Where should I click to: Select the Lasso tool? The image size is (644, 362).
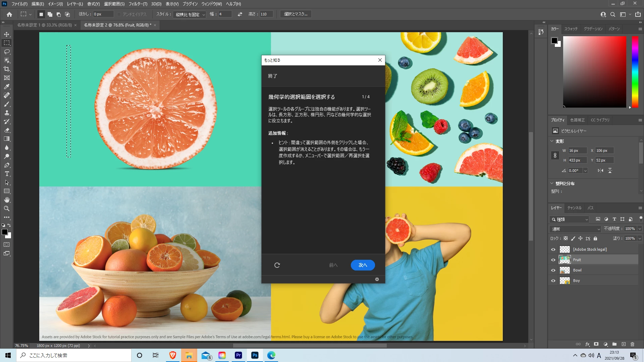(x=7, y=52)
